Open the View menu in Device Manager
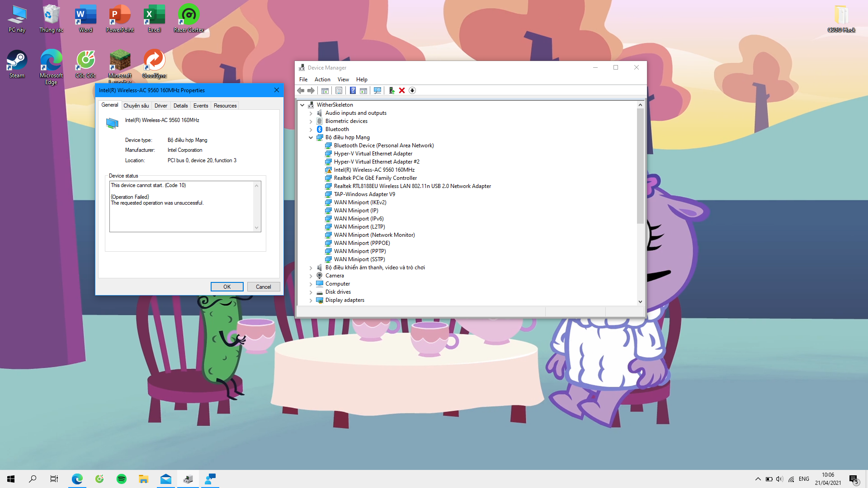Screen dimensions: 868x488 (x=343, y=80)
